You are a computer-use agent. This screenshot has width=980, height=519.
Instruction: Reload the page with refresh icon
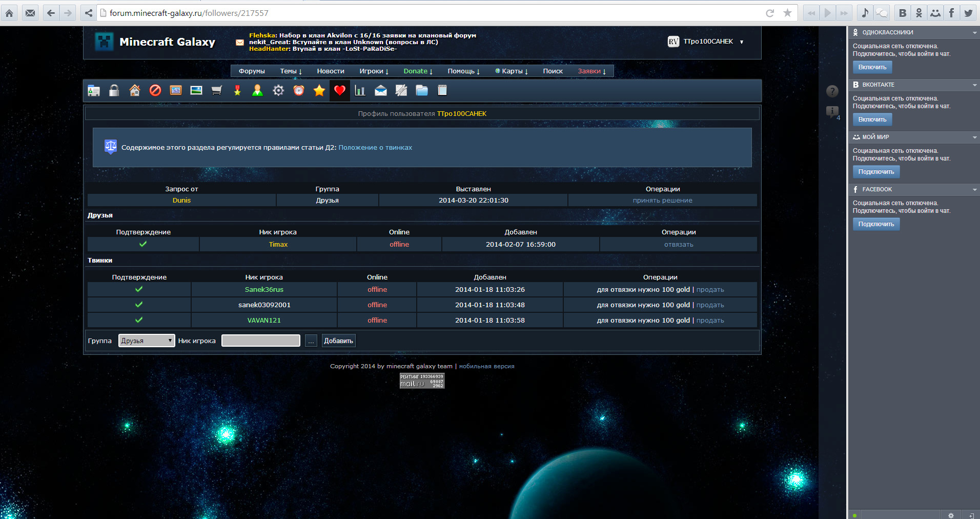[770, 13]
